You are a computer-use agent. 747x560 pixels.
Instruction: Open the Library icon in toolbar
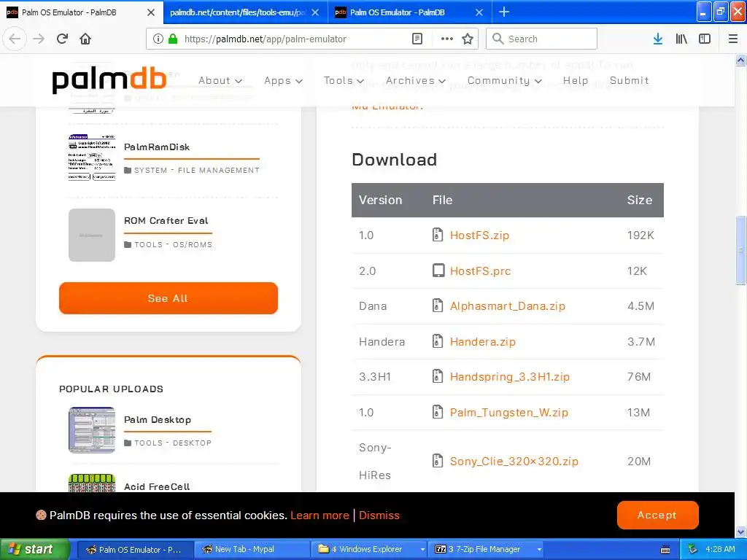coord(681,39)
